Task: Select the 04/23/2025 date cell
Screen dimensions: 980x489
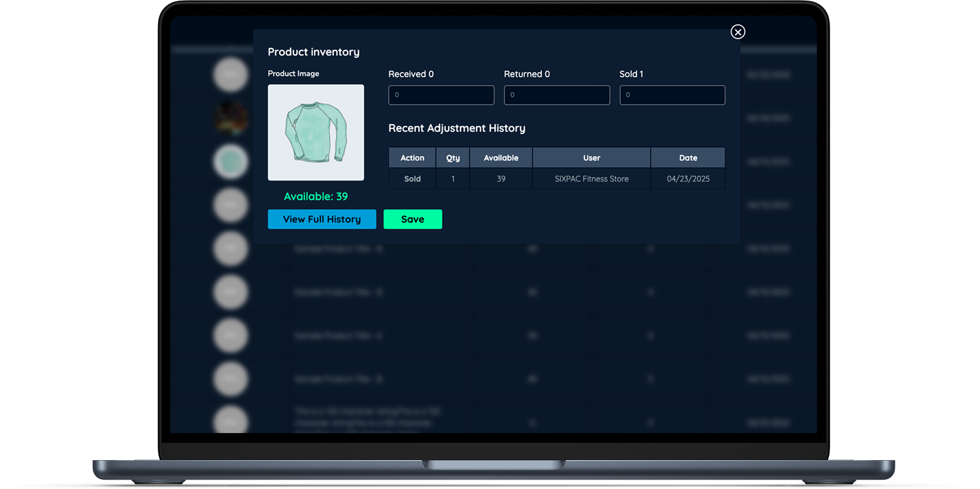Action: point(688,179)
